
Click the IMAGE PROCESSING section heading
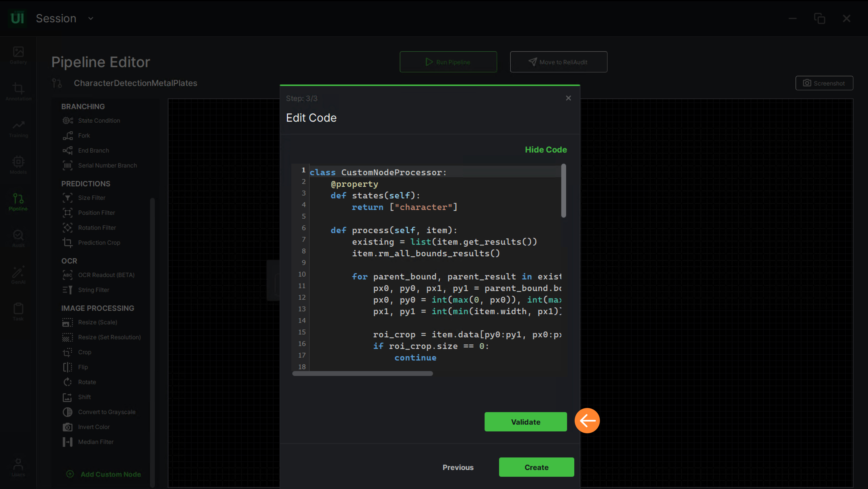(x=98, y=308)
